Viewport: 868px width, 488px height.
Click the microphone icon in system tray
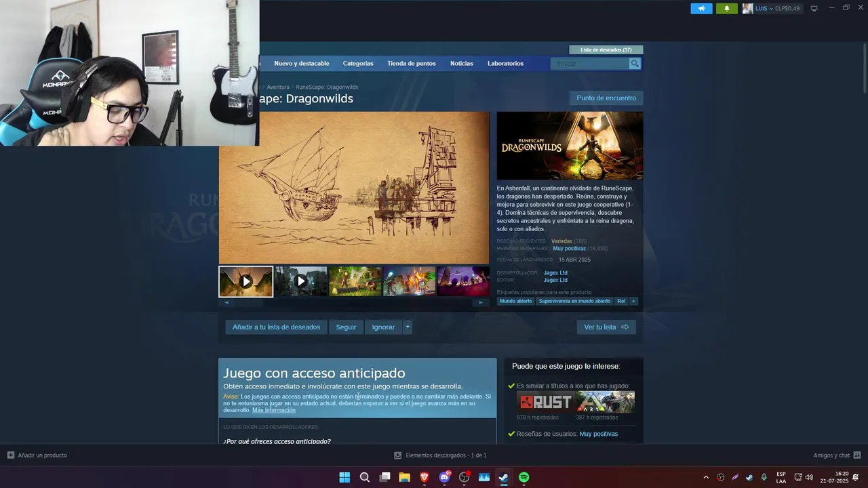click(764, 477)
